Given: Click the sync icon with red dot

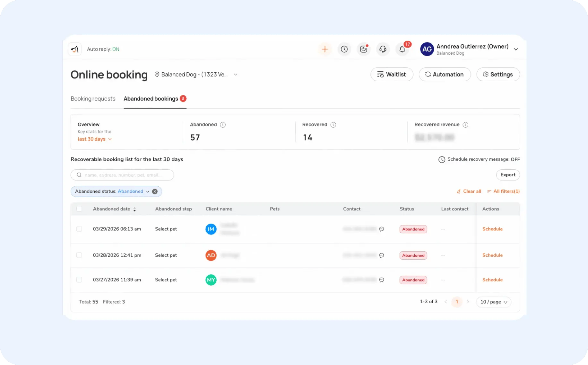Looking at the screenshot, I should [364, 49].
